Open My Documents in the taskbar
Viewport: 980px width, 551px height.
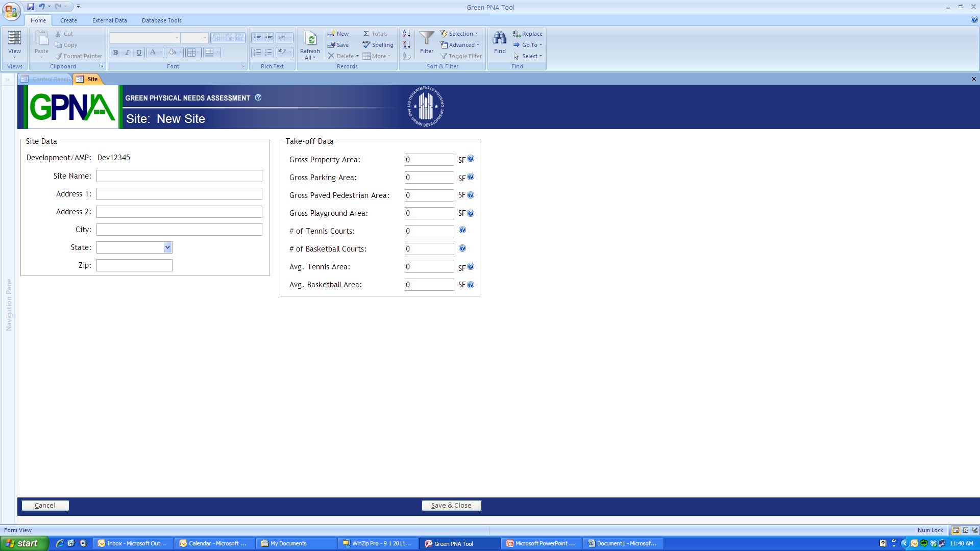tap(288, 543)
